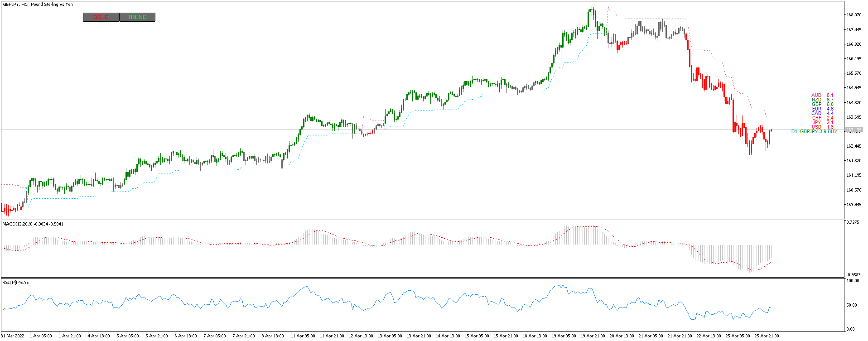Click the D1: GBPJPY 3.9 BUY signal

click(x=814, y=132)
